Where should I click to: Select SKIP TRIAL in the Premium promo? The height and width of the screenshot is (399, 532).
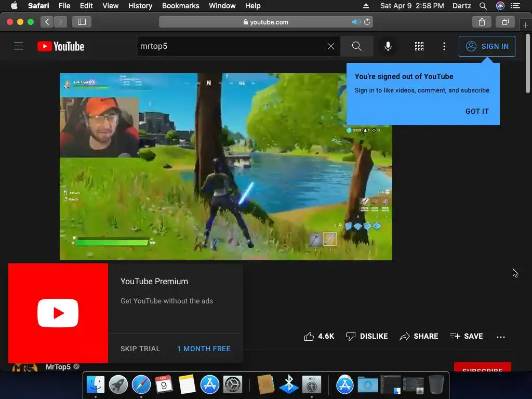140,349
